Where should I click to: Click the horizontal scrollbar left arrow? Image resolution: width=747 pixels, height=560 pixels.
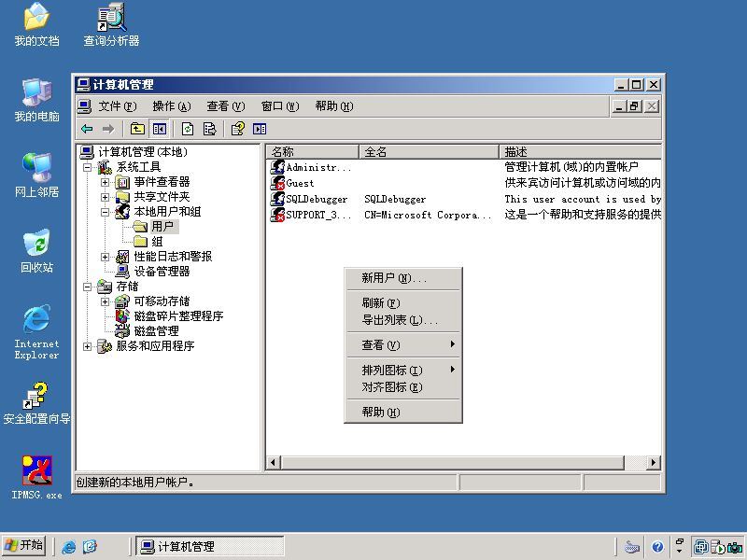(x=274, y=462)
